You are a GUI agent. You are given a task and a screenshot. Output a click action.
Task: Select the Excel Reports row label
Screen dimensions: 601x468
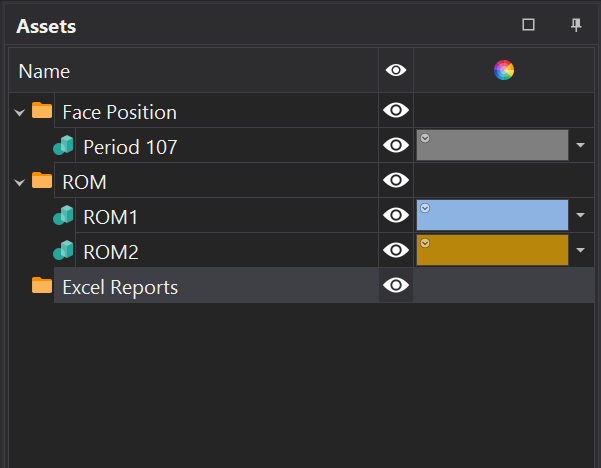point(120,287)
